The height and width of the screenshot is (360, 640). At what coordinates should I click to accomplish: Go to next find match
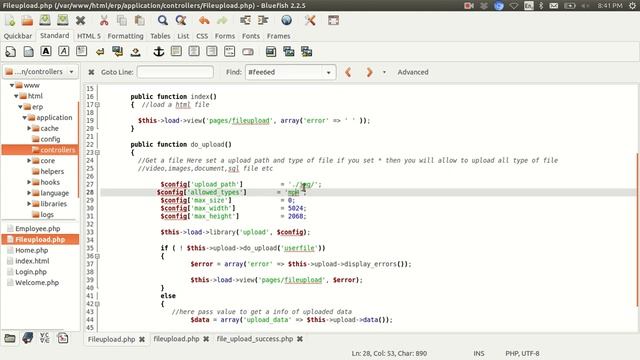tap(369, 72)
